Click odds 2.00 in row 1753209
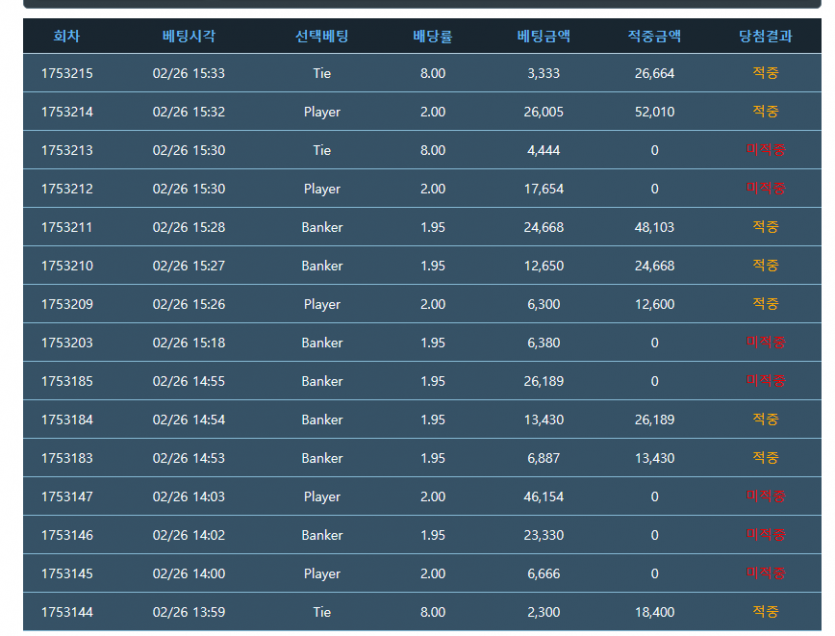 click(432, 304)
